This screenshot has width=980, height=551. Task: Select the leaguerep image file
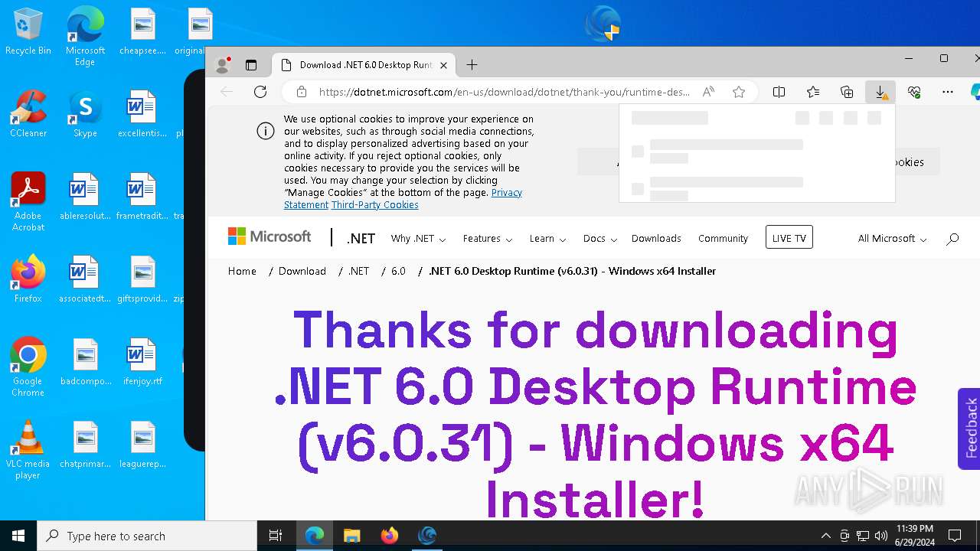[142, 445]
